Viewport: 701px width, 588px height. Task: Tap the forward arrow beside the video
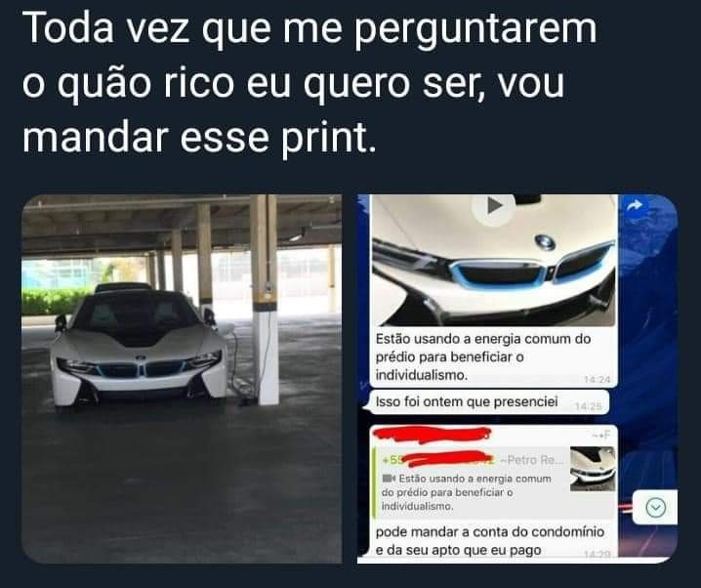tap(635, 205)
